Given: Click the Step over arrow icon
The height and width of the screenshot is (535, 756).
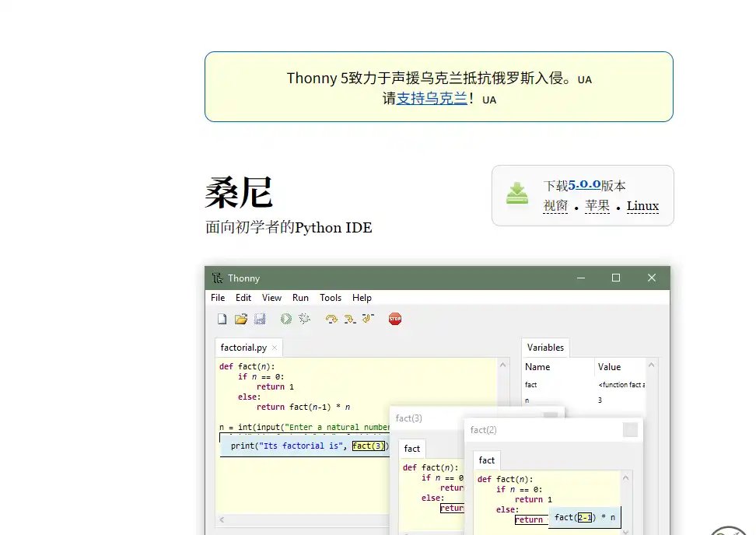Looking at the screenshot, I should [x=331, y=319].
